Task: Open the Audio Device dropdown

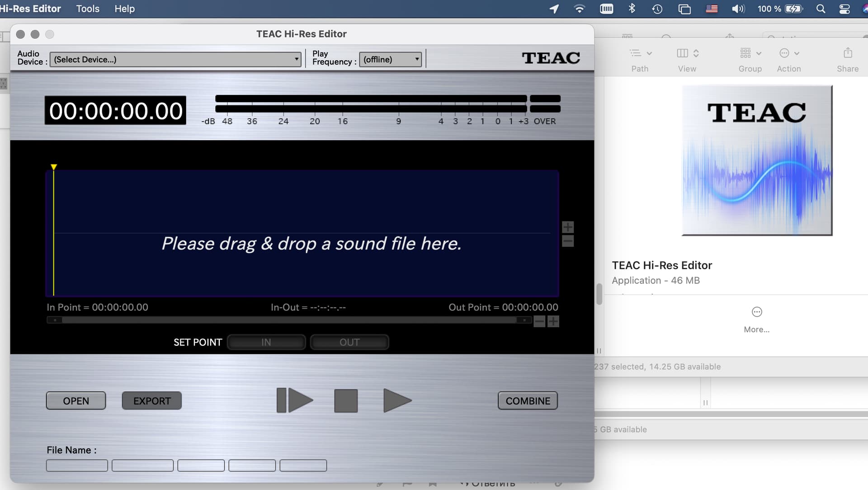Action: (175, 59)
